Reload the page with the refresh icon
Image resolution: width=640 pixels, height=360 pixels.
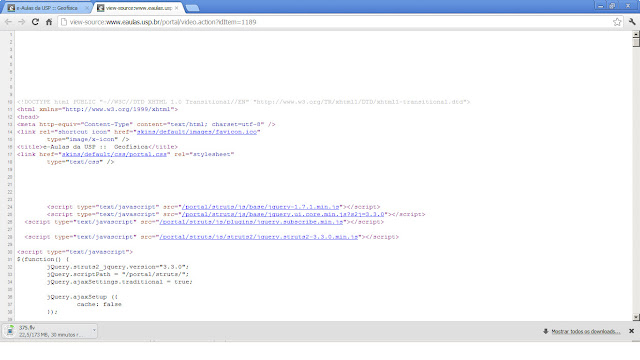coord(35,22)
